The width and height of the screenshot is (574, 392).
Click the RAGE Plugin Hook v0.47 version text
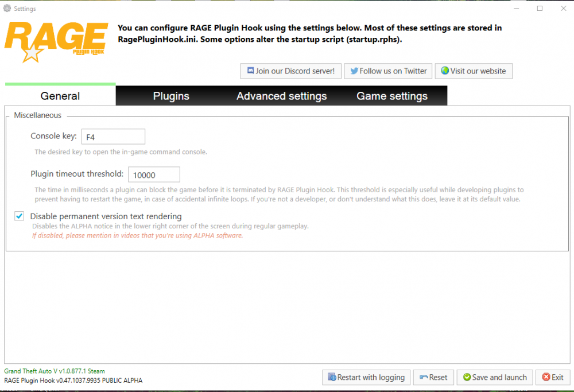(x=73, y=381)
